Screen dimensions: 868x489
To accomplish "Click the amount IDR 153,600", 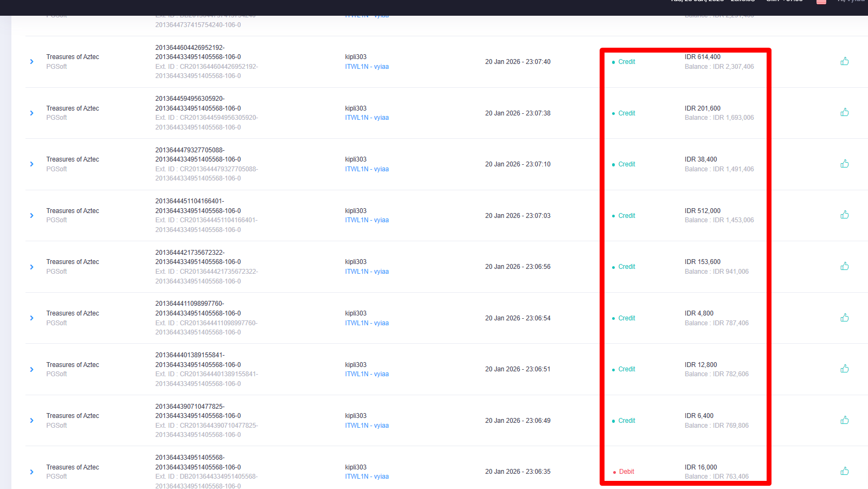I will [703, 262].
